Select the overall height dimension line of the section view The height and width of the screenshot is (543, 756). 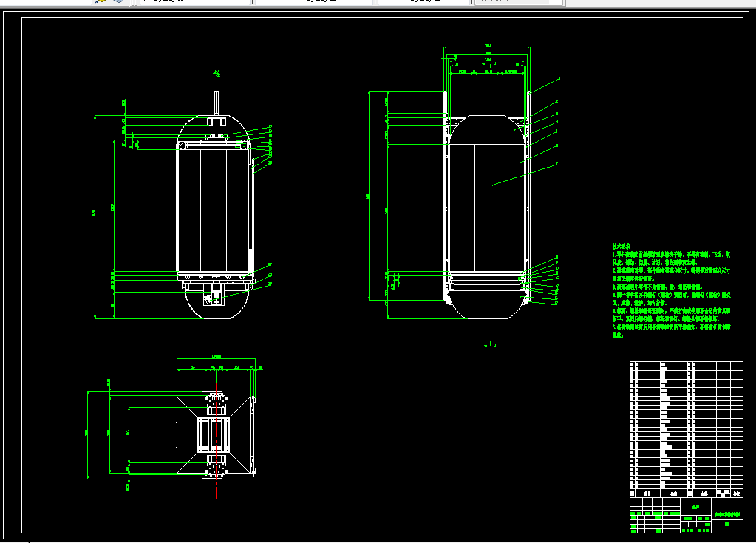pyautogui.click(x=370, y=195)
